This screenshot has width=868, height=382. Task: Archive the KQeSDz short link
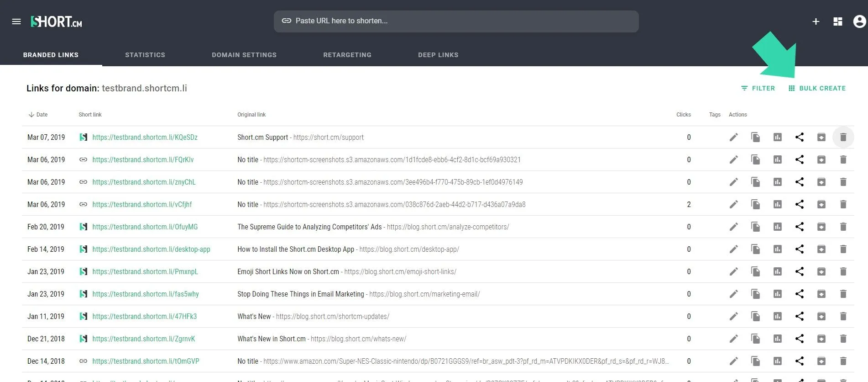821,137
